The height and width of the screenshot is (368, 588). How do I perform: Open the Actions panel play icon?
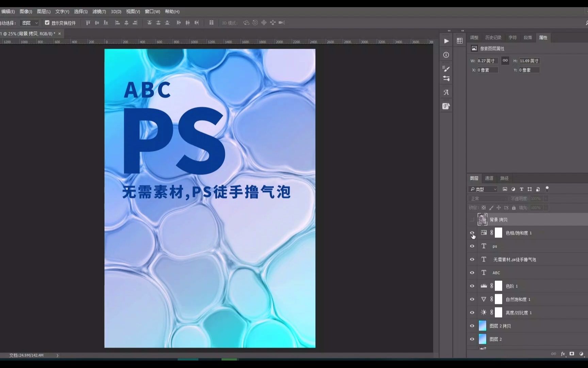pos(446,41)
